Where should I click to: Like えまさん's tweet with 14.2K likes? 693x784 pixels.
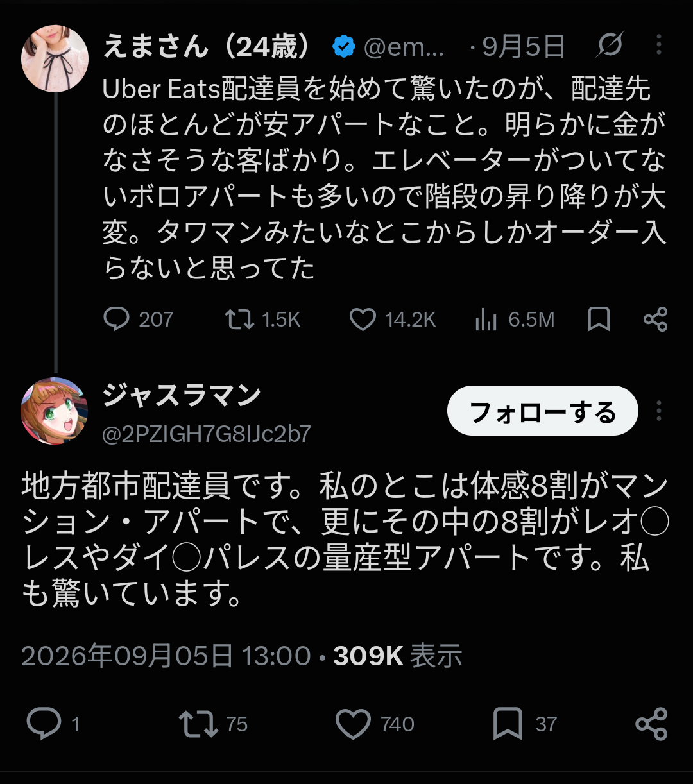[x=363, y=319]
